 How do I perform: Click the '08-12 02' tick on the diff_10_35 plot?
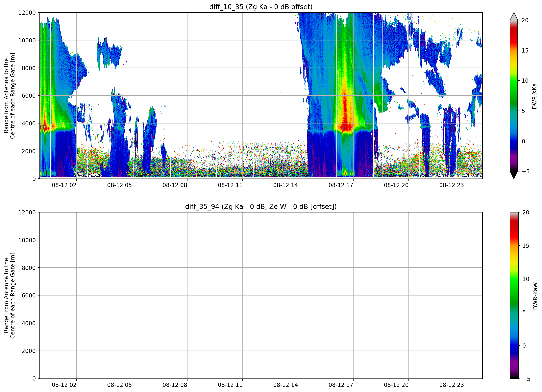click(64, 185)
